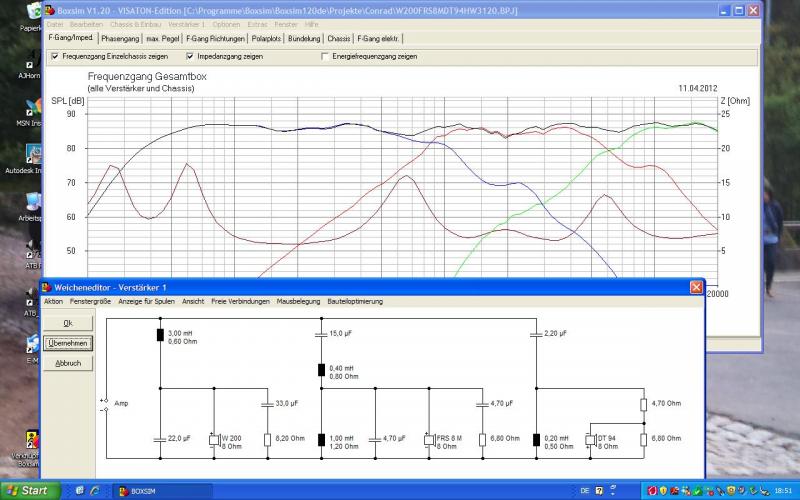Enable Energiefrequenzgang zeigen checkbox

tap(324, 57)
